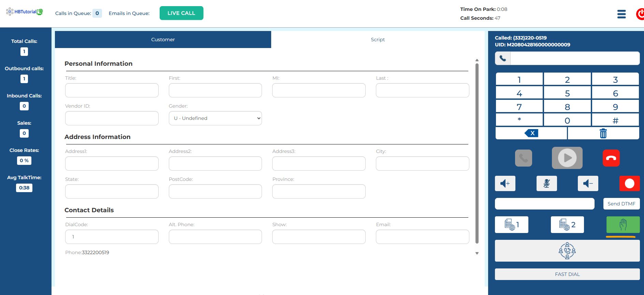Click the Province input field
Screen dimensions: 644x295
click(319, 191)
